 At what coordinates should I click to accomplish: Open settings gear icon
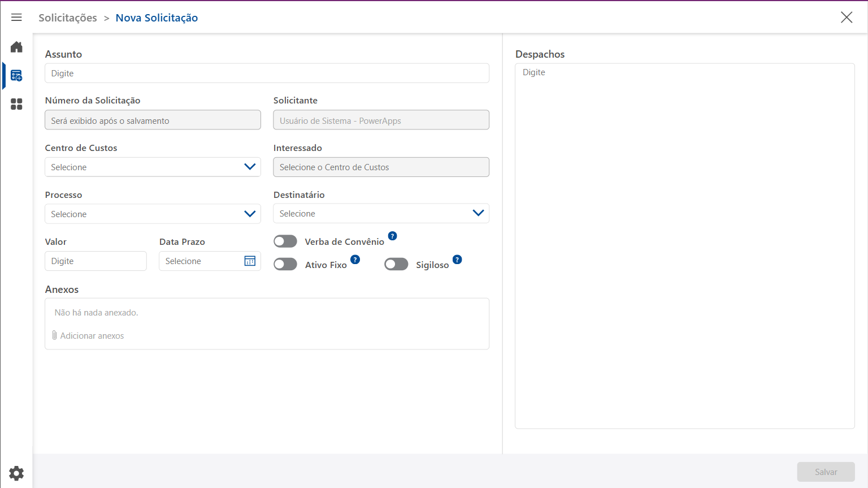(16, 473)
